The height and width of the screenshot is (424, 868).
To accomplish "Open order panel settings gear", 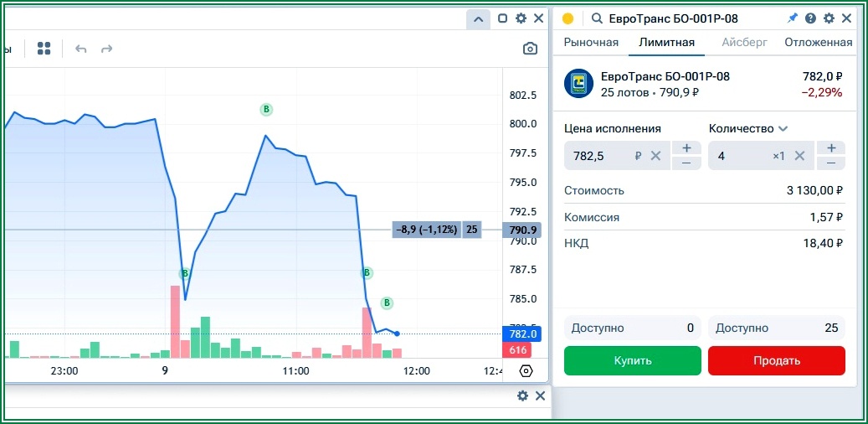I will 829,18.
